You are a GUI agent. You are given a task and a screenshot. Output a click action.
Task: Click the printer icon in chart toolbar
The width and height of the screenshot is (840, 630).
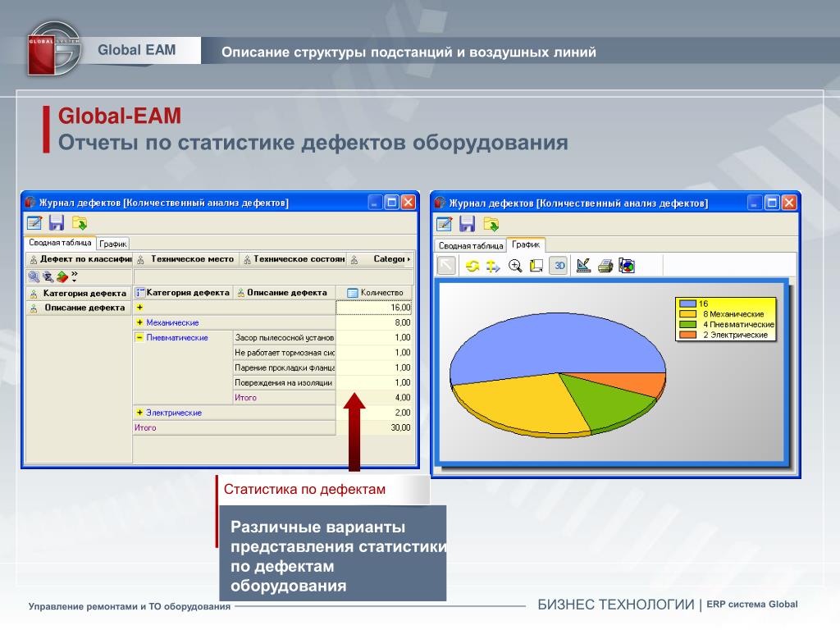tap(605, 266)
